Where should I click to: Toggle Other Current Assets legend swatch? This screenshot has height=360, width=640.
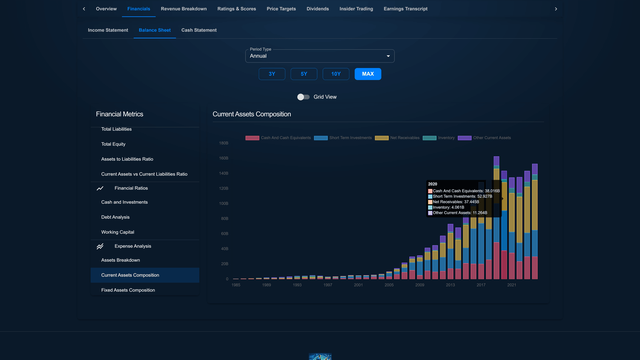[x=464, y=138]
